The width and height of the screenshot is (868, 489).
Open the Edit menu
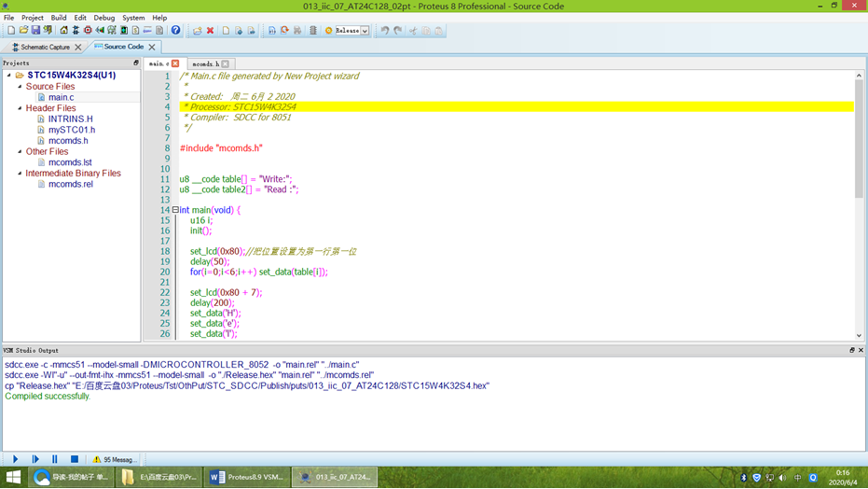tap(80, 18)
